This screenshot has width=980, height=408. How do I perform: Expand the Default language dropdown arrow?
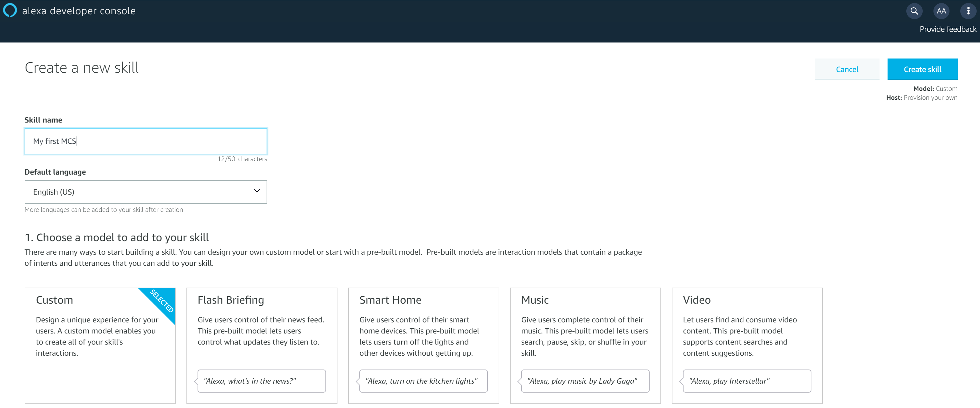tap(257, 191)
